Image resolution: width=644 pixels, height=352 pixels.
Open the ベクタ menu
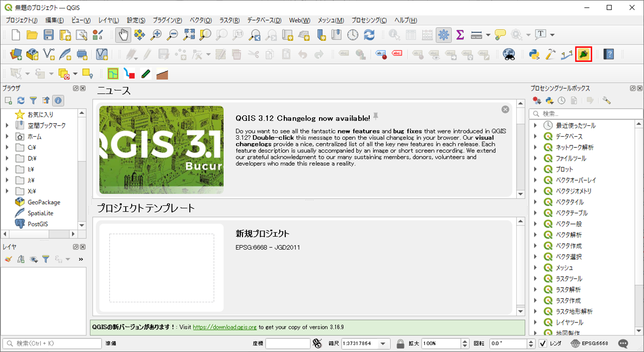tap(201, 20)
